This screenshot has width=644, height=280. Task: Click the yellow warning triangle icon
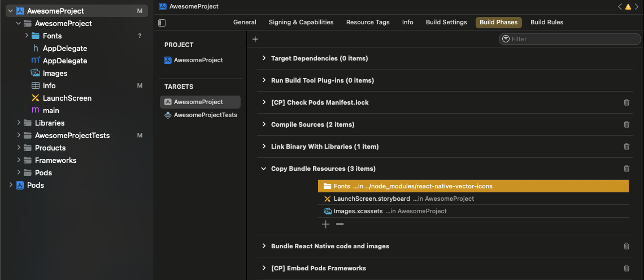pos(628,7)
